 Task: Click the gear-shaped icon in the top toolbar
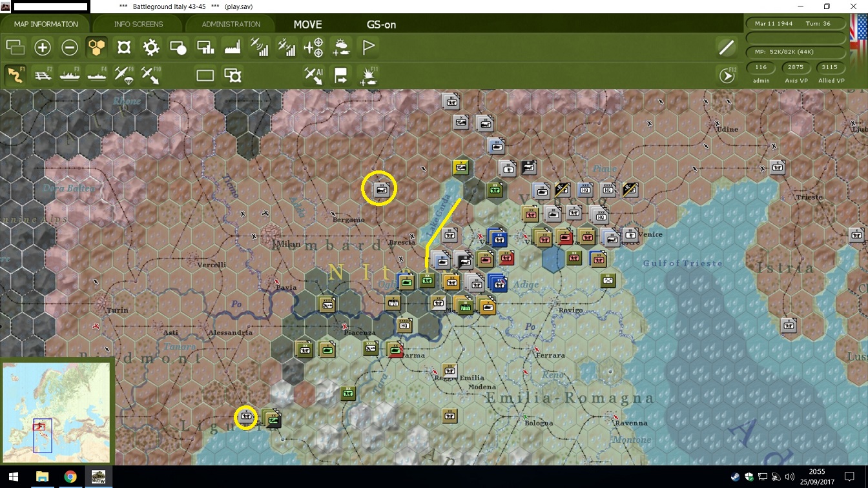click(x=151, y=48)
